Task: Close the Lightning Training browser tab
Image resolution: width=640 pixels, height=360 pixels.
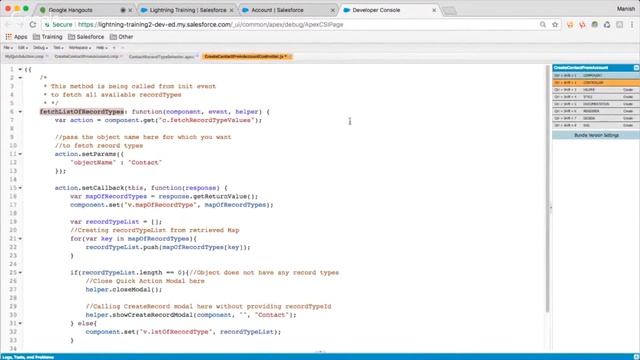Action: (231, 10)
